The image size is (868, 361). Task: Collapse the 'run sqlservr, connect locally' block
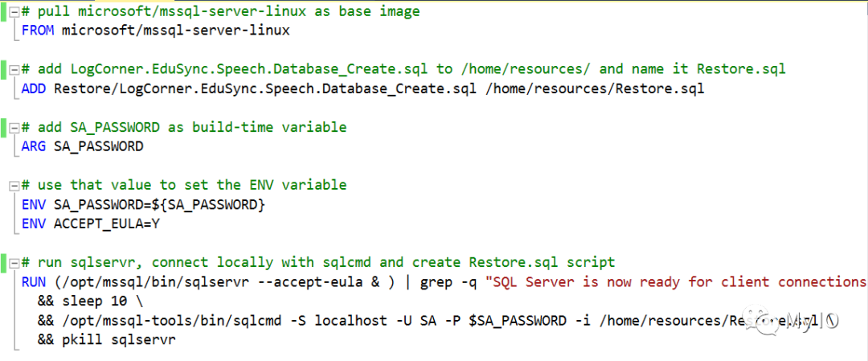14,262
